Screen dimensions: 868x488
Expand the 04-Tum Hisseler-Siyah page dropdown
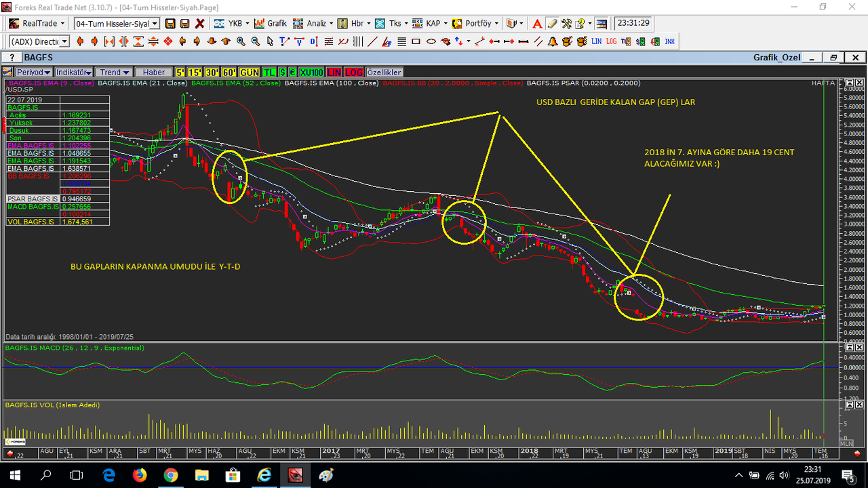(x=155, y=24)
